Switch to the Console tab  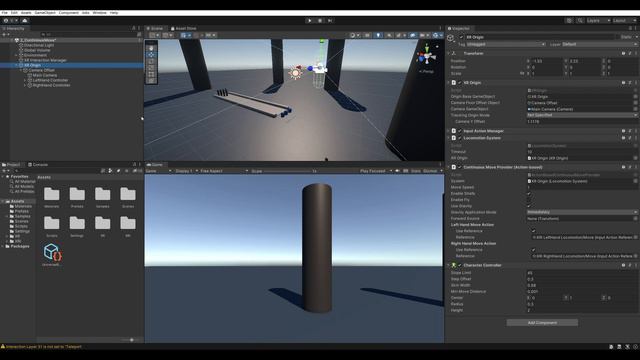[x=38, y=164]
